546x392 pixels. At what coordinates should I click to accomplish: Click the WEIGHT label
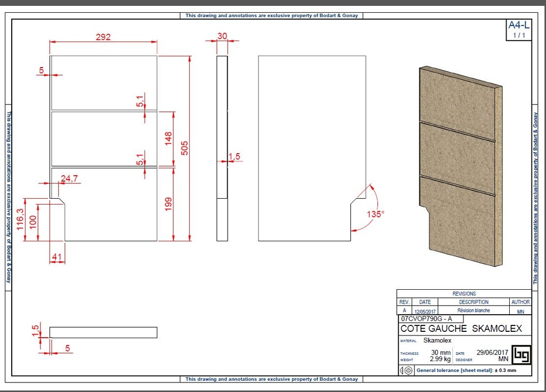point(407,360)
